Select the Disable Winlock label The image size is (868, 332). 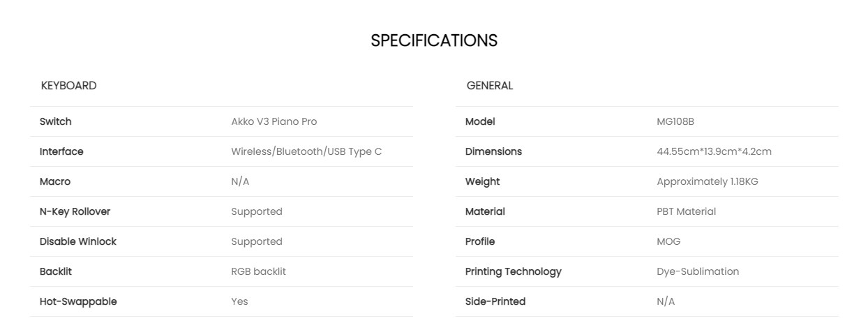[x=78, y=241]
